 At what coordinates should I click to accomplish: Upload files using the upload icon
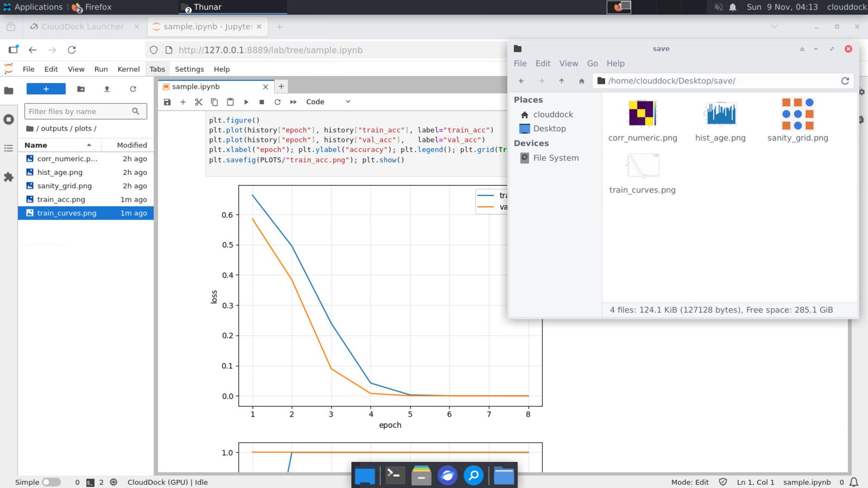click(x=107, y=89)
